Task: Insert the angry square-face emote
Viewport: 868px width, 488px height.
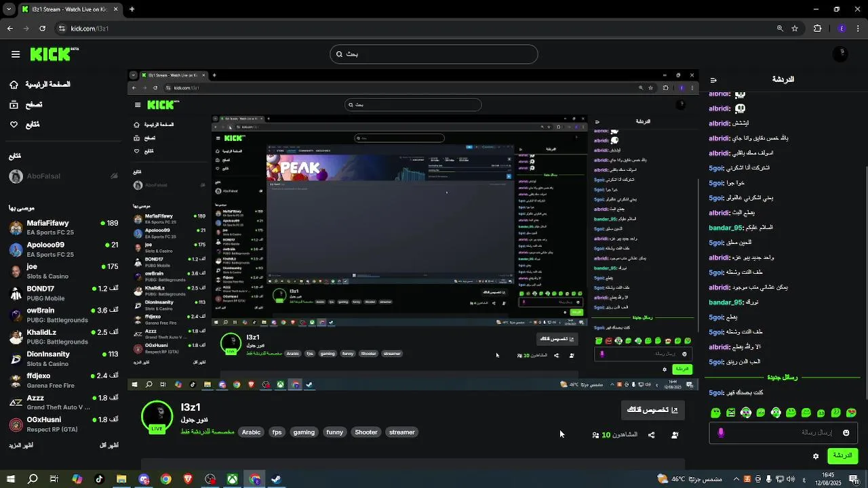Action: 730,413
